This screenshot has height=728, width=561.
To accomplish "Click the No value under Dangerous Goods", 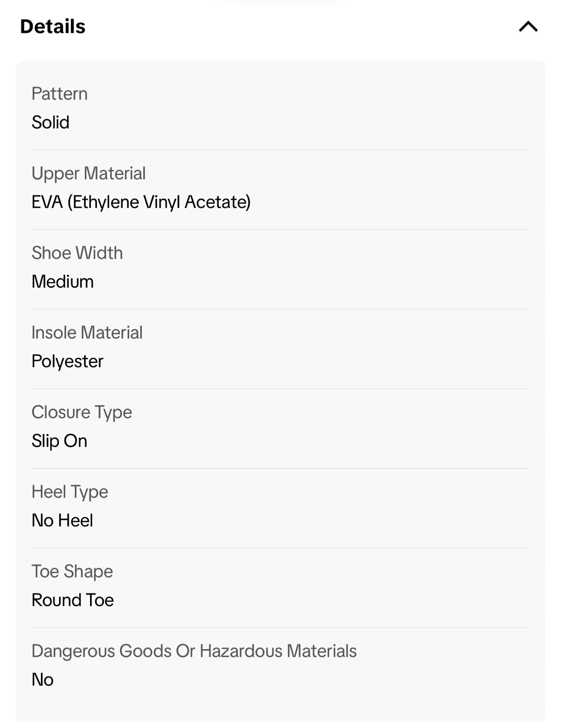I will 42,679.
